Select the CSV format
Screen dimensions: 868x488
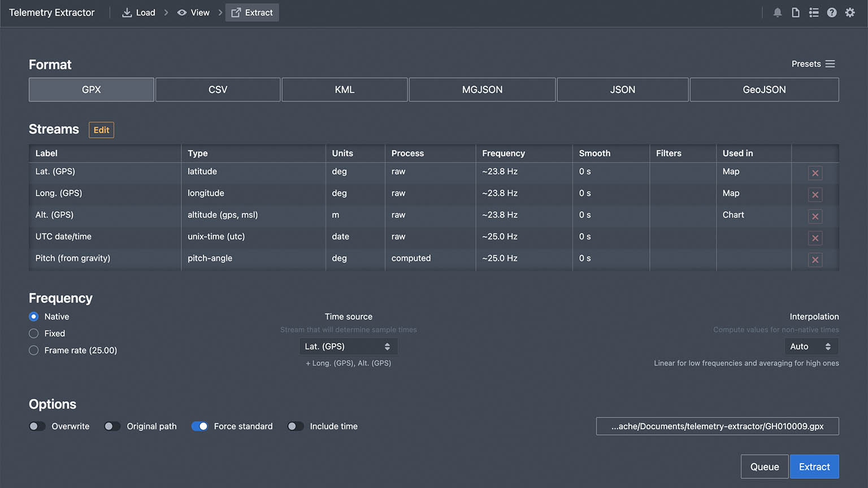point(218,90)
